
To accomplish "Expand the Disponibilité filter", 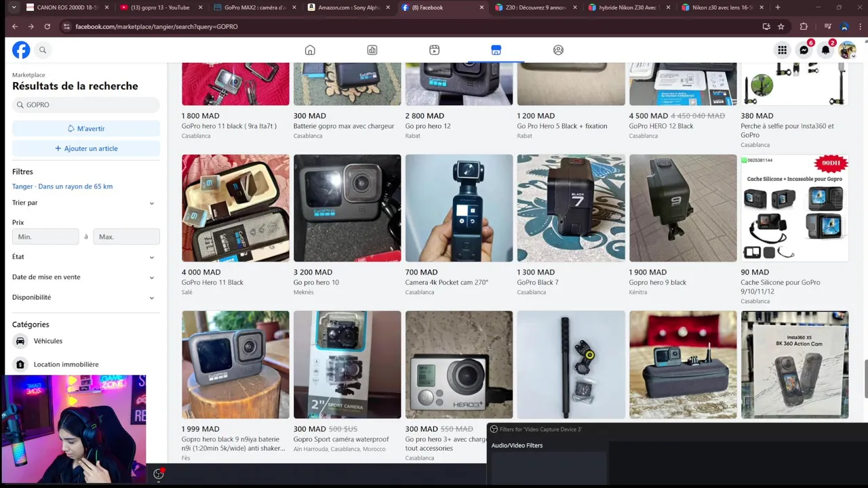I will click(x=86, y=298).
